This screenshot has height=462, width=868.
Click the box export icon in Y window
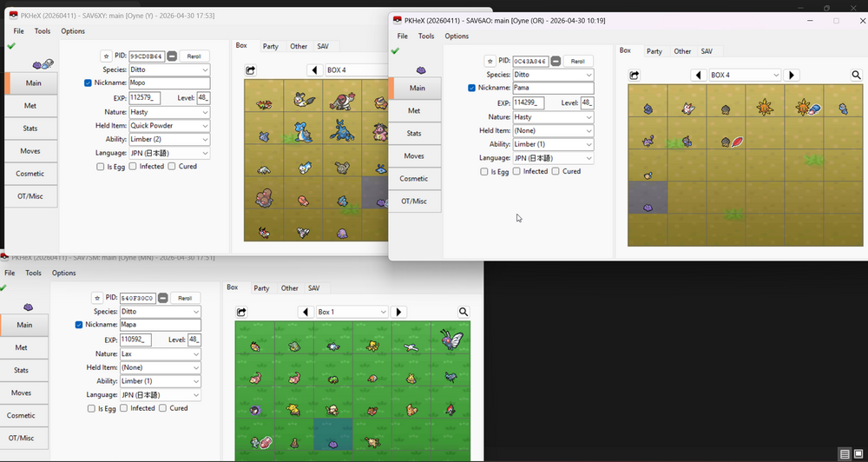click(x=250, y=70)
